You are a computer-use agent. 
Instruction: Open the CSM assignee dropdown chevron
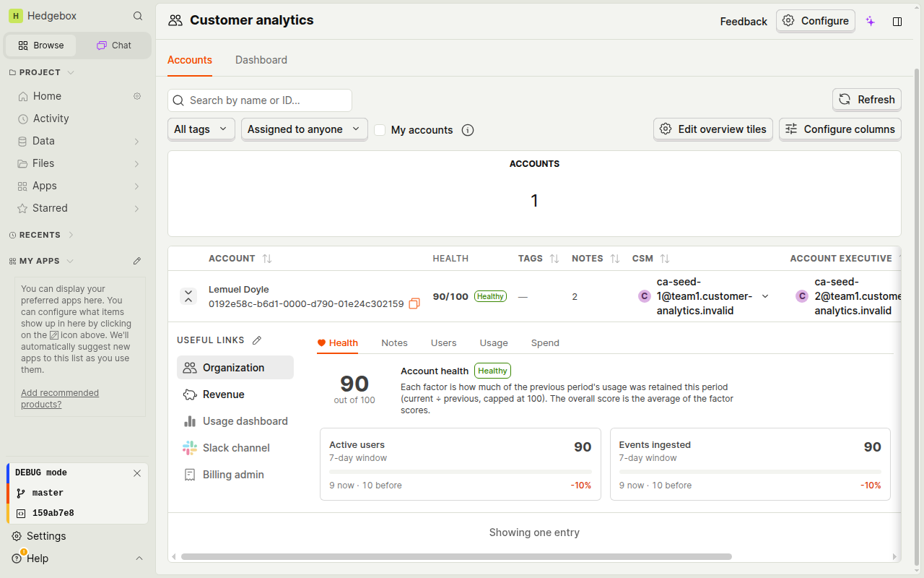tap(765, 296)
